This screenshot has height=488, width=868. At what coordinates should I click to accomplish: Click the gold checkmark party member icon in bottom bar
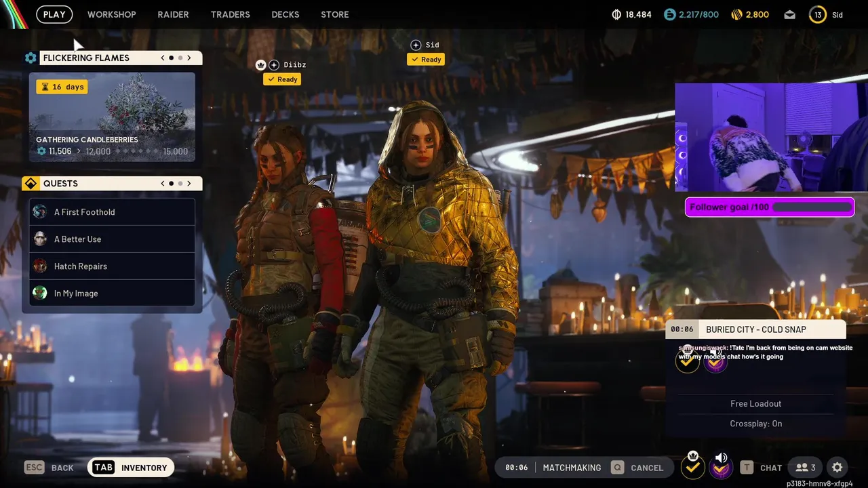pos(692,466)
